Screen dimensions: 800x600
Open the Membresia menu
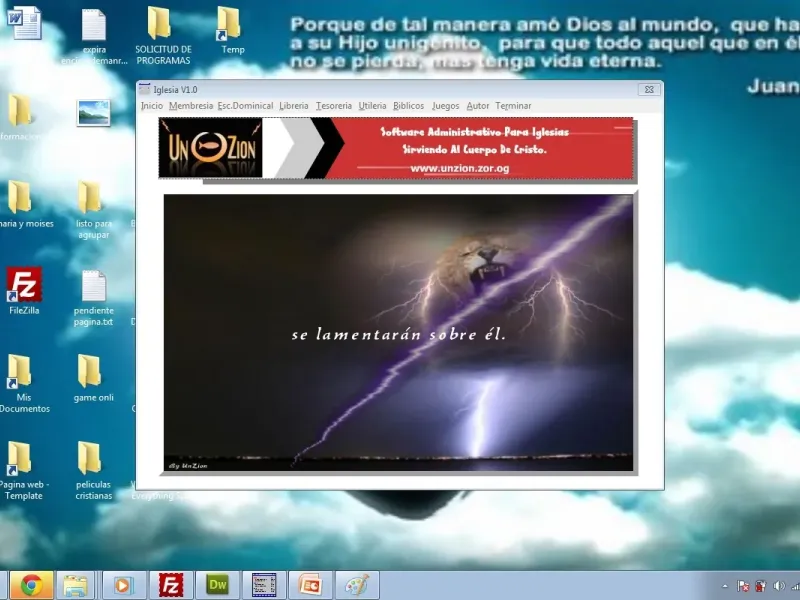191,106
